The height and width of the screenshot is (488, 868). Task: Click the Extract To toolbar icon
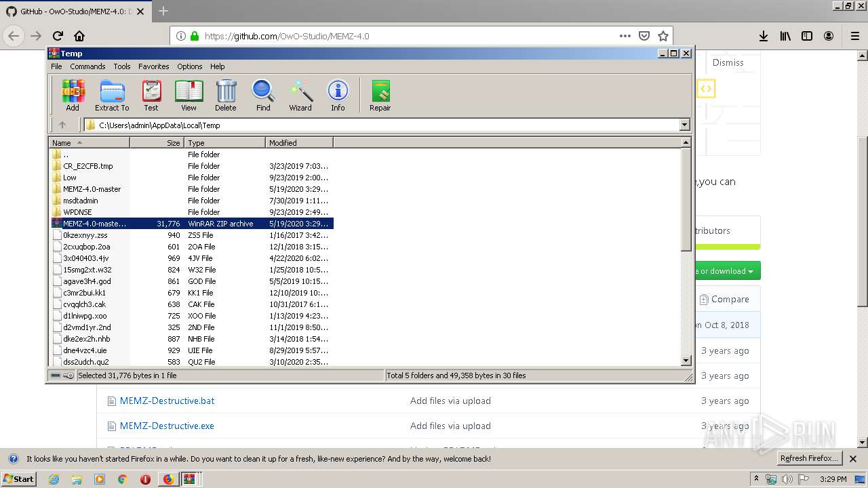(x=112, y=95)
